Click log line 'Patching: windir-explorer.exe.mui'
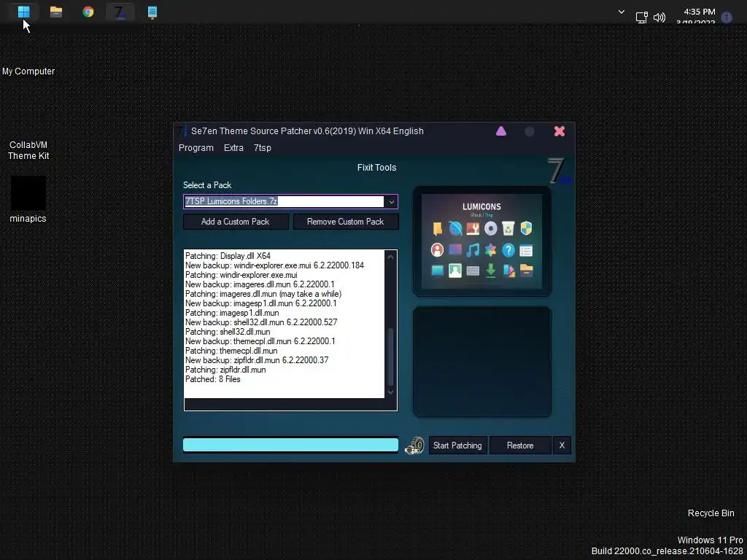Viewport: 747px width, 560px height. point(241,275)
